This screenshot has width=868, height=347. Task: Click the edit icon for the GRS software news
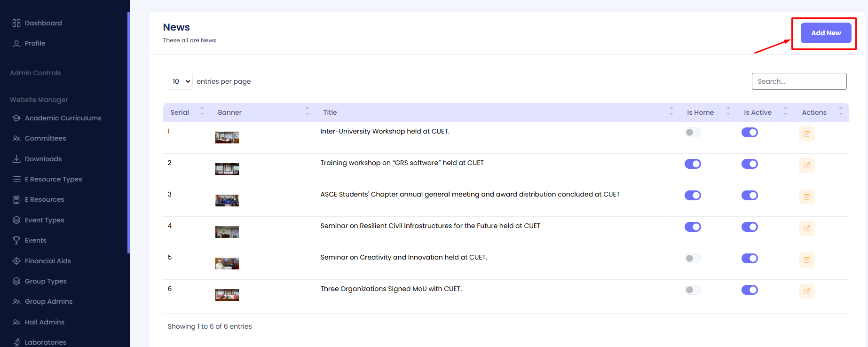(x=806, y=165)
